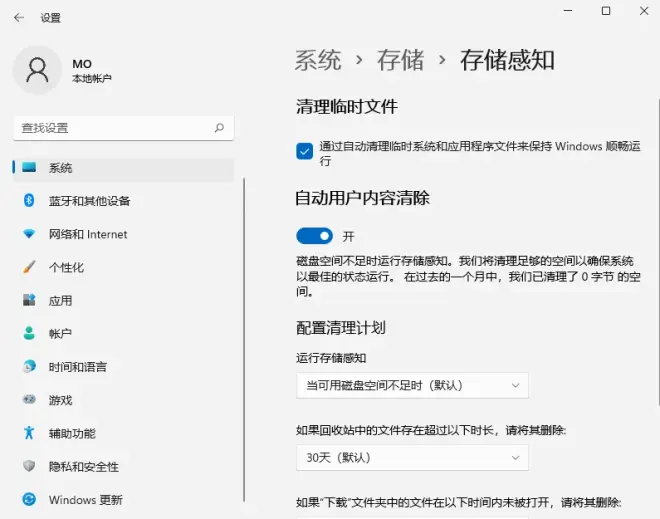Turn off the 自动用户内容清除 toggle

(x=314, y=236)
